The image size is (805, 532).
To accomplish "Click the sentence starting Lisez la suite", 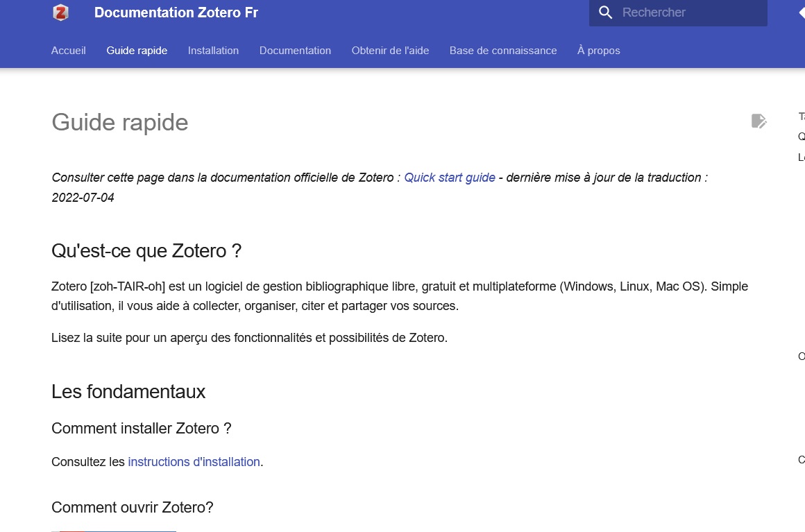I will click(x=250, y=338).
